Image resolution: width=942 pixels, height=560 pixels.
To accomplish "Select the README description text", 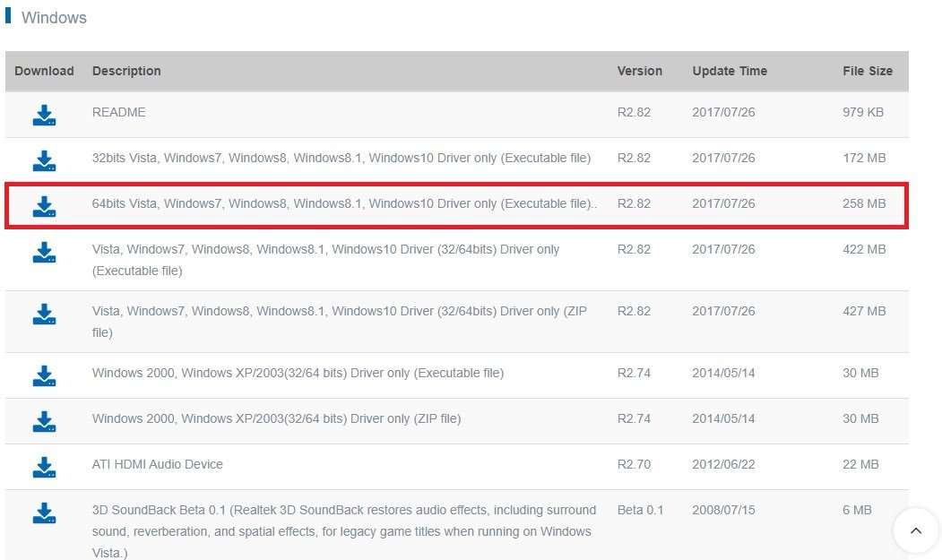I will click(x=117, y=113).
